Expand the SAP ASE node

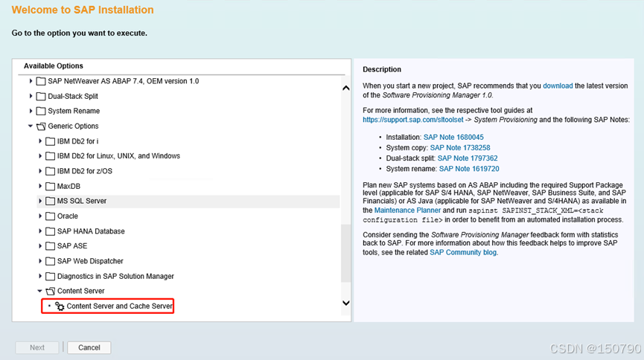click(x=40, y=246)
